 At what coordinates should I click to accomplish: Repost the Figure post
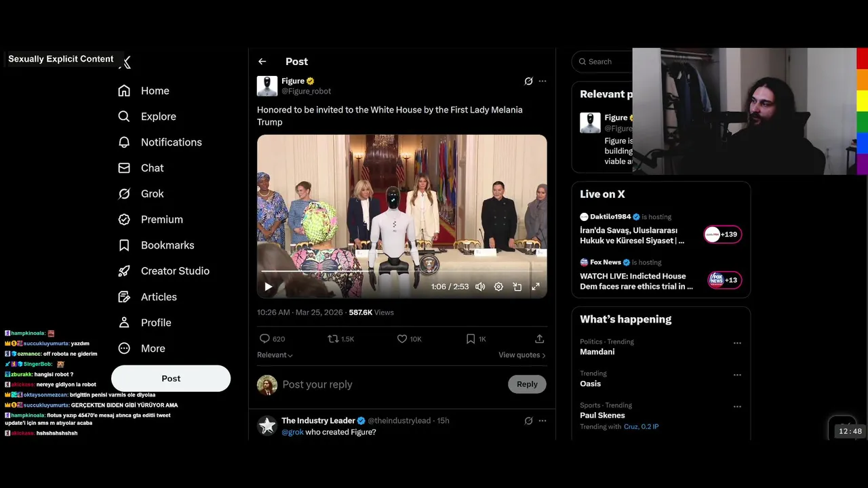(x=333, y=339)
